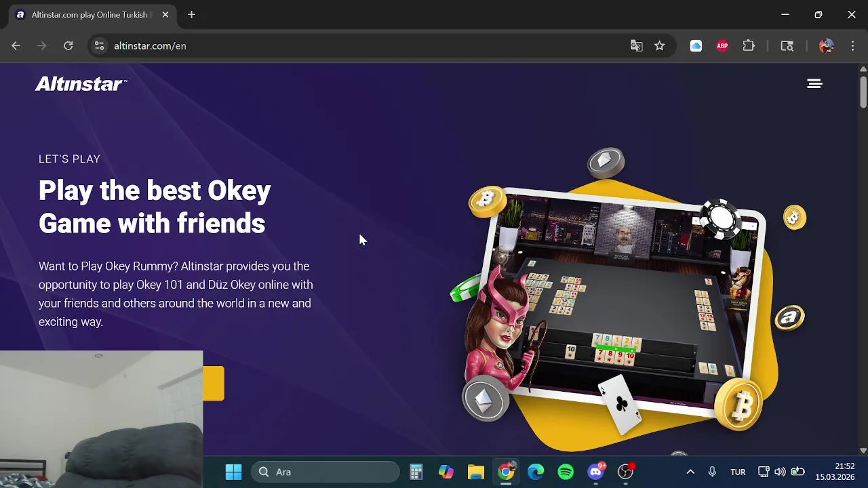The image size is (868, 488).
Task: Open Spotify from the taskbar
Action: 566,472
